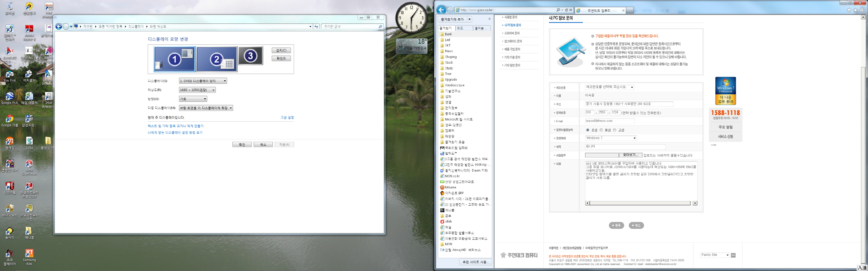This screenshot has width=868, height=271.
Task: Open Adobe Reader X desktop shortcut
Action: 29,33
